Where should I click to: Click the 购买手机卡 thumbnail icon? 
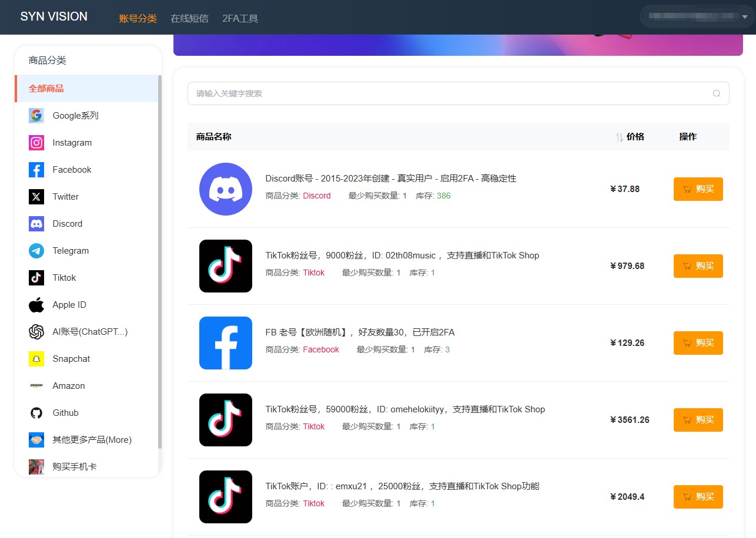pos(36,467)
